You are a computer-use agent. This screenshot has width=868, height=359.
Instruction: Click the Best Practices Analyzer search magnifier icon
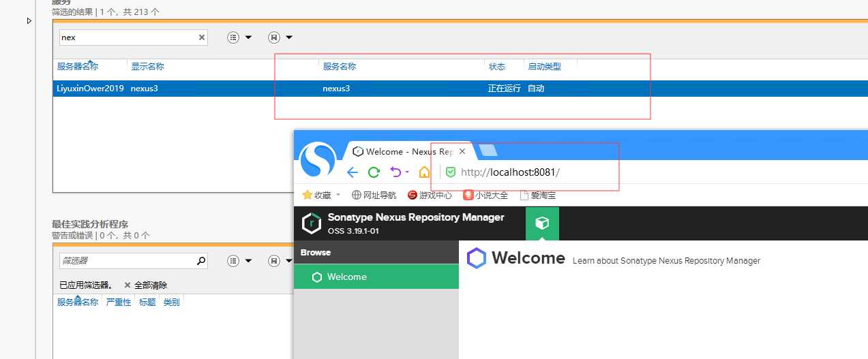pos(201,260)
